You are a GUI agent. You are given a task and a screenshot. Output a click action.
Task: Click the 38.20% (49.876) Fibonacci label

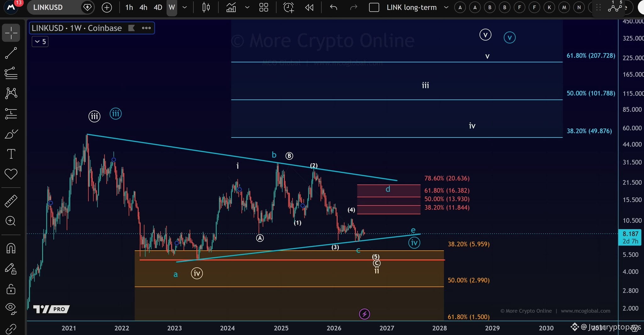(x=589, y=131)
